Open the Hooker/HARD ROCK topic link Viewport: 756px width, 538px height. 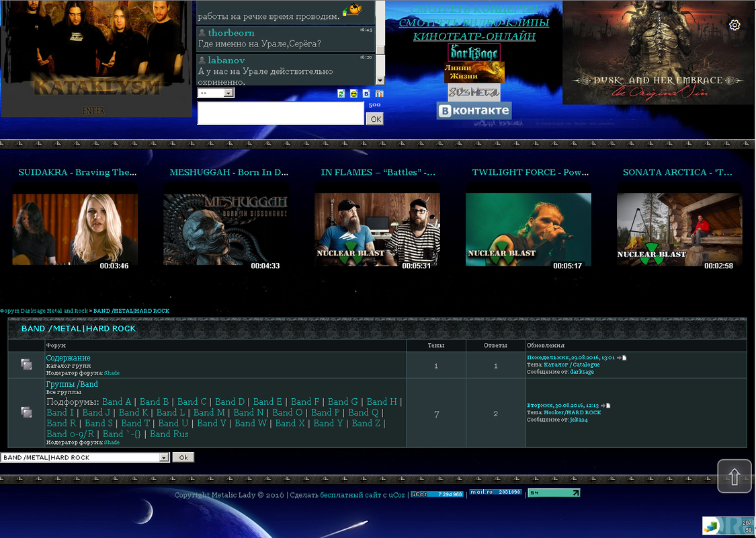click(x=573, y=412)
